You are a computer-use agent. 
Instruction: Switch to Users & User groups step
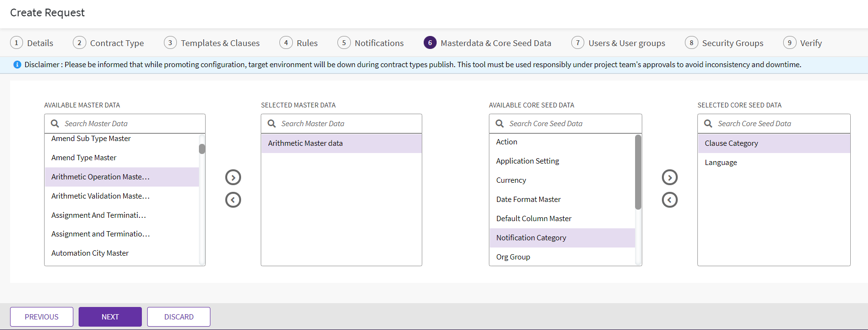[x=626, y=43]
